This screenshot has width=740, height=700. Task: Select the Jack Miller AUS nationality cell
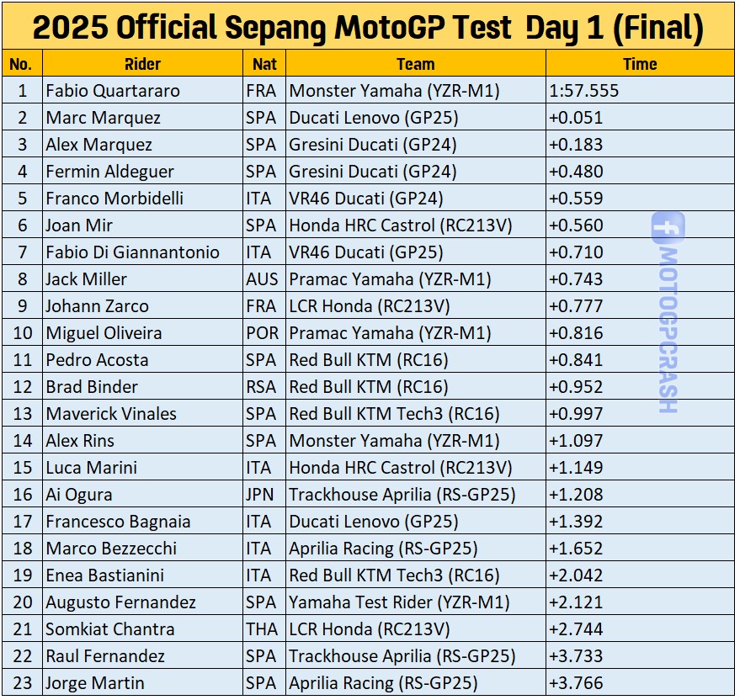pos(264,278)
